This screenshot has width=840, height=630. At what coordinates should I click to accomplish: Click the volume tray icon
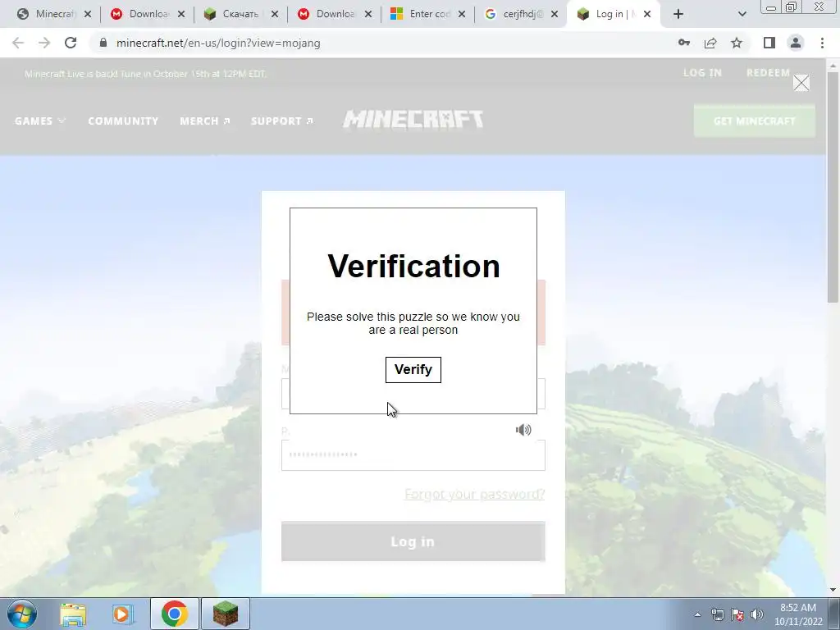click(757, 614)
